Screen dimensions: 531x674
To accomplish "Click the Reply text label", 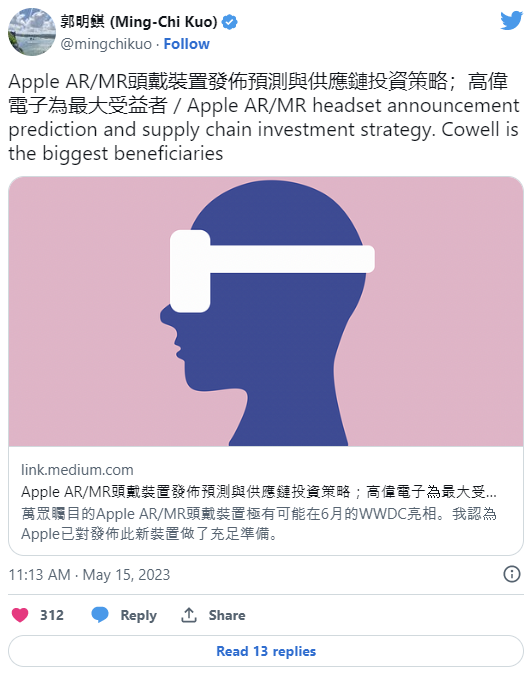I will 138,616.
